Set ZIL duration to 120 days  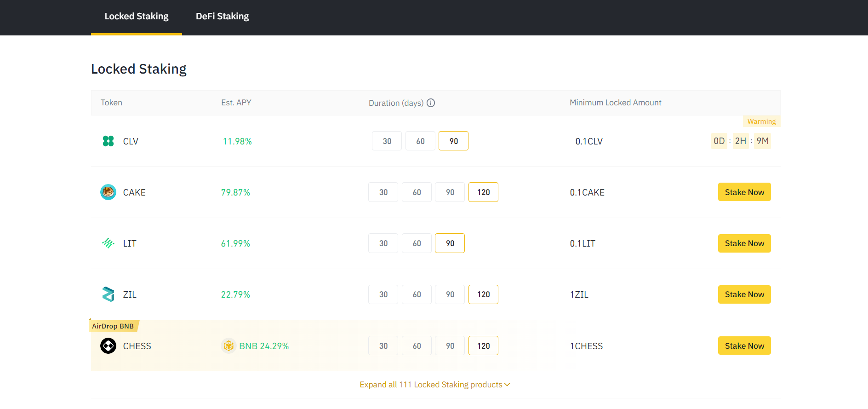point(483,294)
